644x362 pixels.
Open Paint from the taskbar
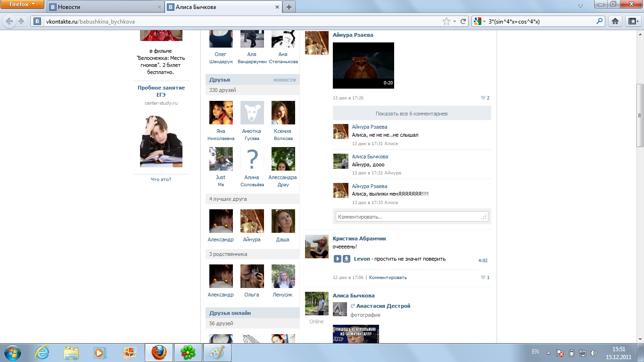217,352
